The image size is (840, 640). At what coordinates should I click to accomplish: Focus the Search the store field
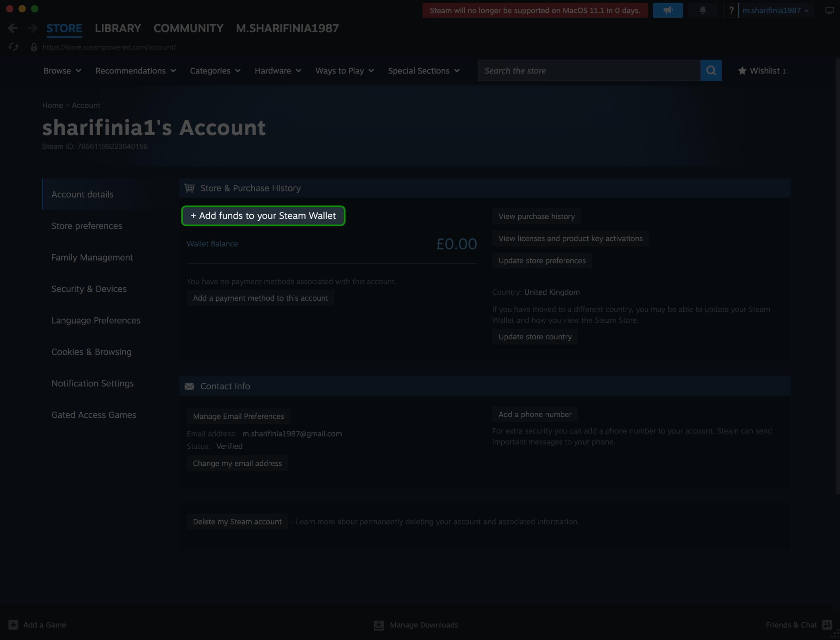pos(588,71)
